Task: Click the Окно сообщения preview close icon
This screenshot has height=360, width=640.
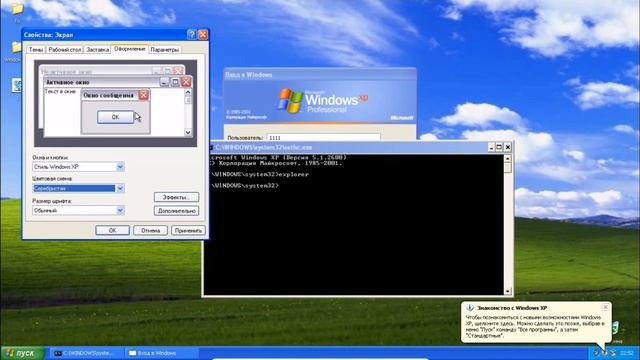Action: click(144, 96)
